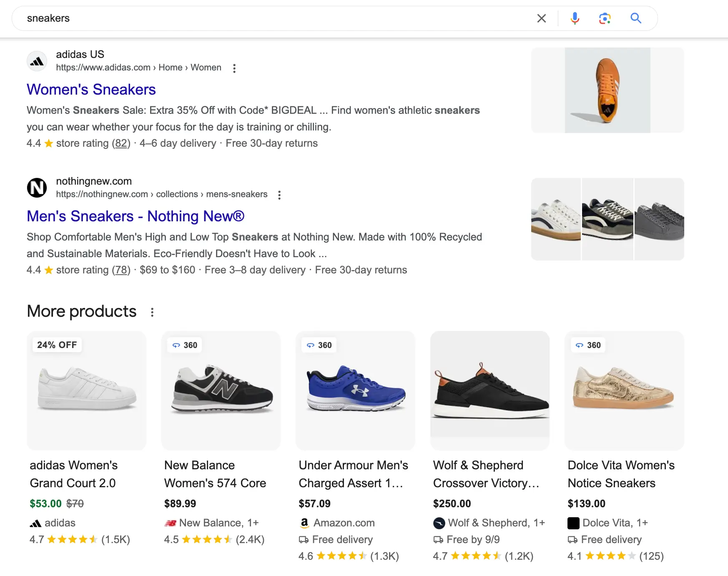Click the Dolce Vita seller logo icon
This screenshot has height=576, width=728.
[x=573, y=523]
